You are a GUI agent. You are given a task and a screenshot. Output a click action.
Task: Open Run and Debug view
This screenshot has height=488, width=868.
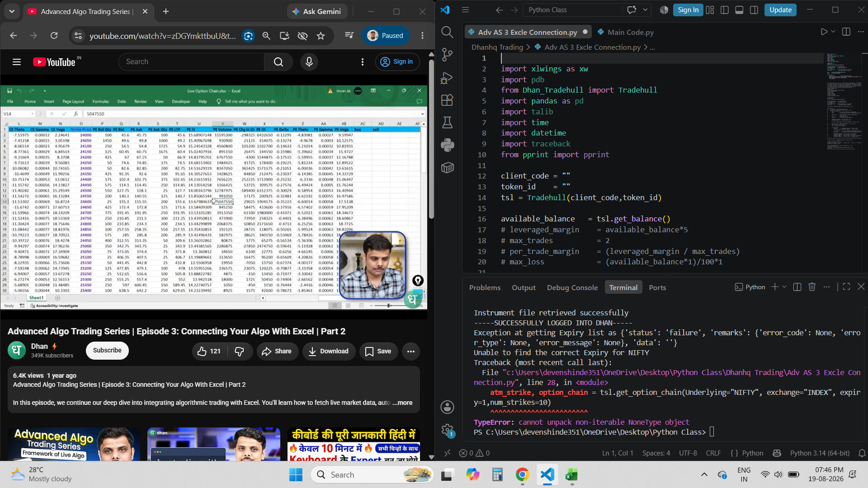(447, 78)
